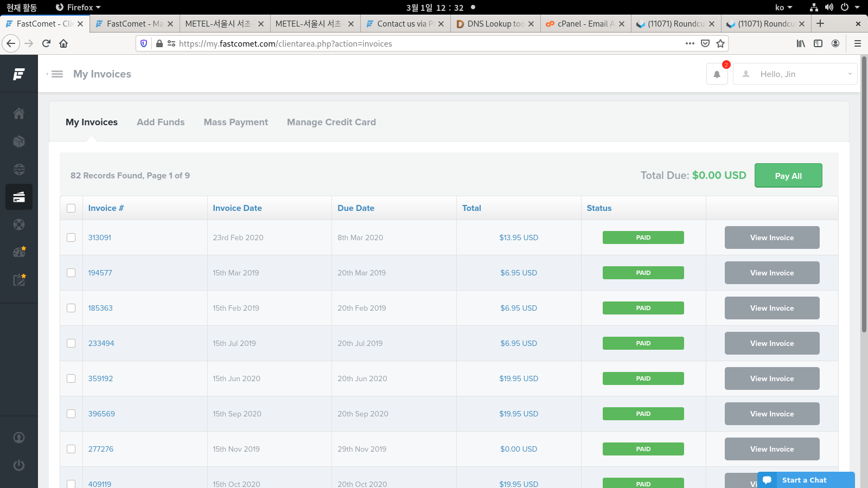Open the ko input language dropdown
The height and width of the screenshot is (488, 868).
(x=783, y=8)
